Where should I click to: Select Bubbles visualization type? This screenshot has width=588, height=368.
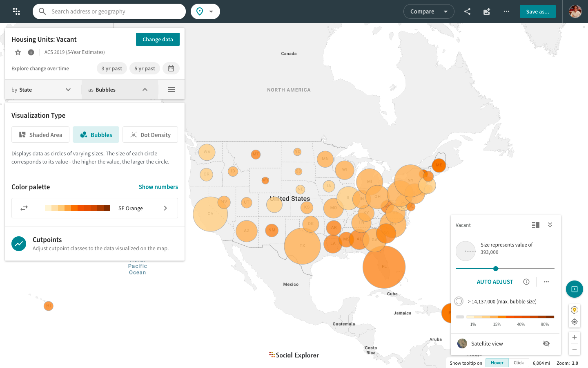tap(96, 135)
